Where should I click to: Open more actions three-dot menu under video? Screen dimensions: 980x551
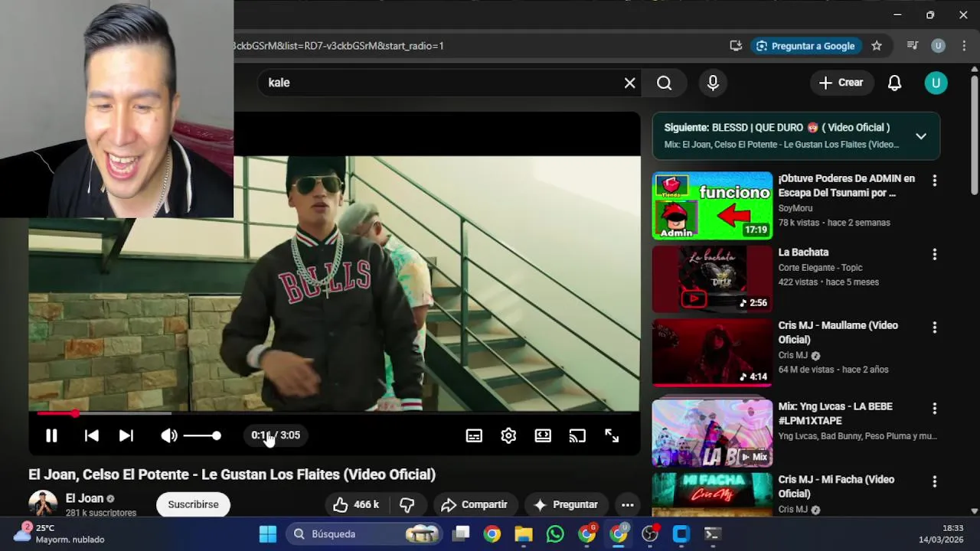tap(627, 504)
